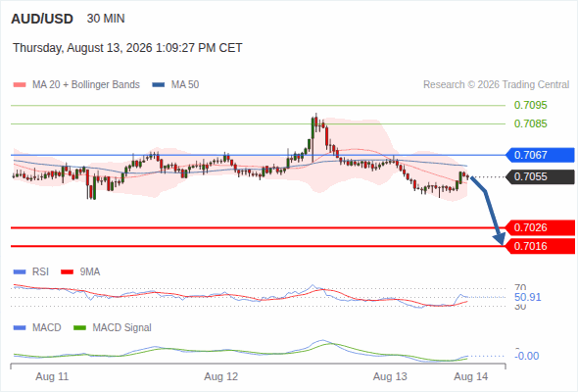Click the Research © 2026 Trading Central credit

point(496,85)
